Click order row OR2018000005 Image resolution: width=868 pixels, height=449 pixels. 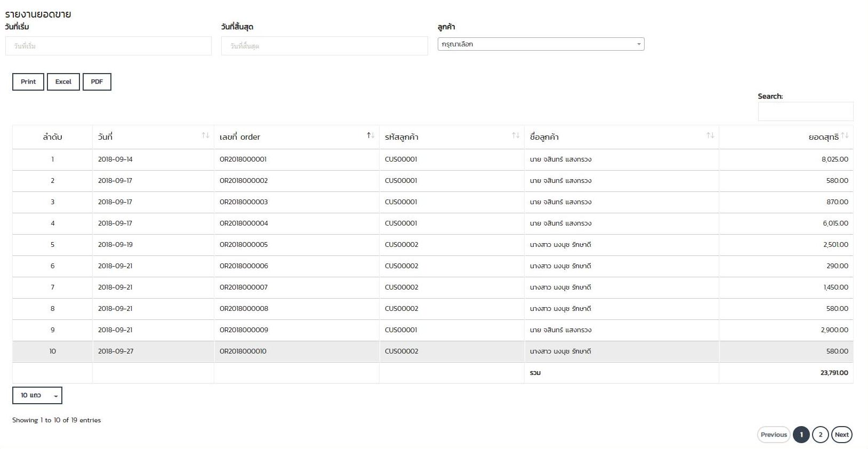pyautogui.click(x=244, y=245)
